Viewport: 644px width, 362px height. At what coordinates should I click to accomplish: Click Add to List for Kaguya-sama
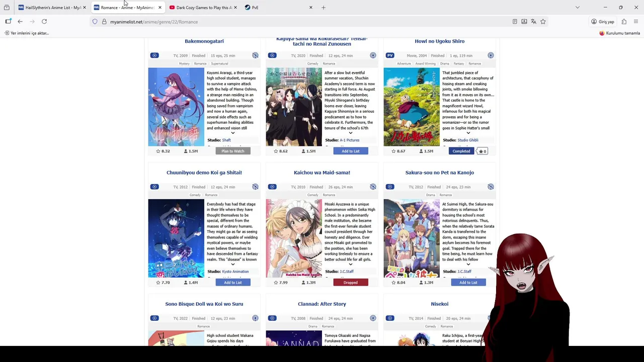pyautogui.click(x=351, y=151)
